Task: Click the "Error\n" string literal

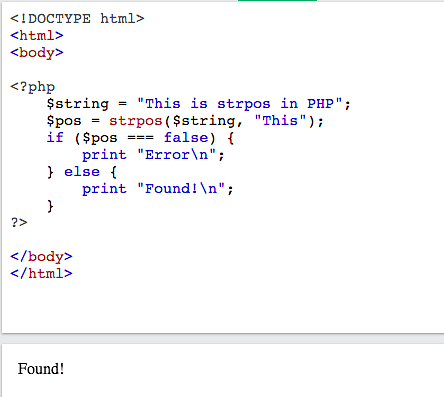Action: tap(177, 155)
